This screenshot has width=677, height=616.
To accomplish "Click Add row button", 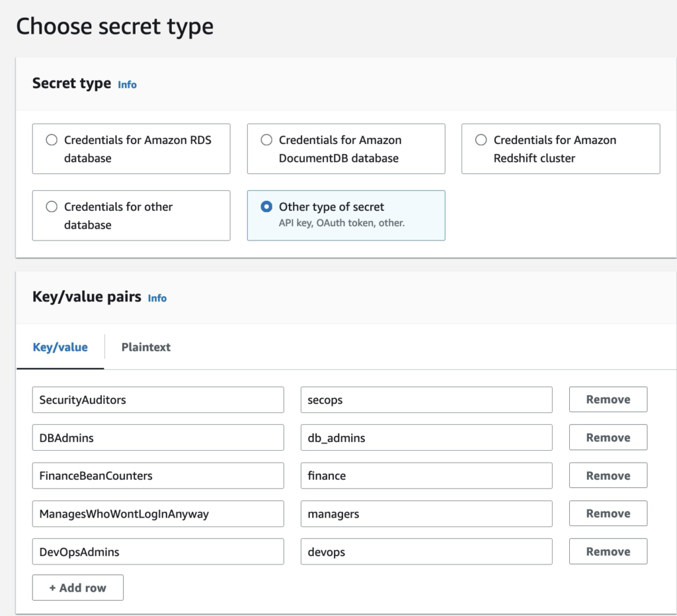I will 77,588.
